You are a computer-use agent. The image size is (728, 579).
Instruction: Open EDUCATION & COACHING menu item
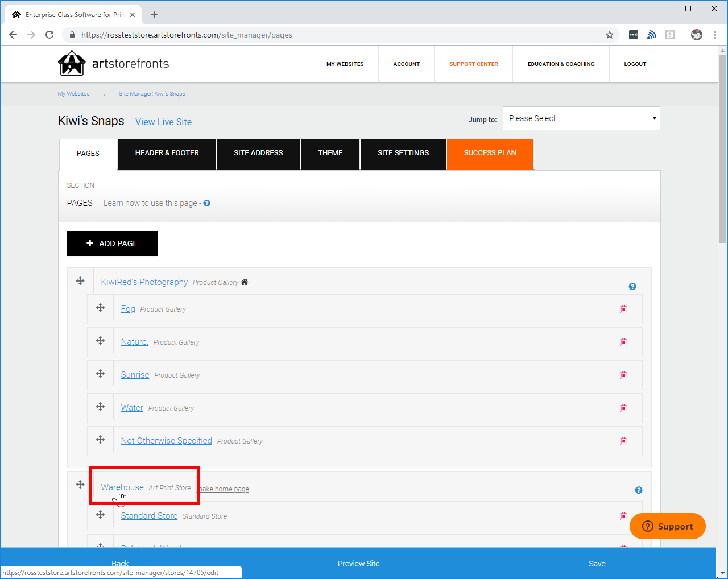[561, 64]
